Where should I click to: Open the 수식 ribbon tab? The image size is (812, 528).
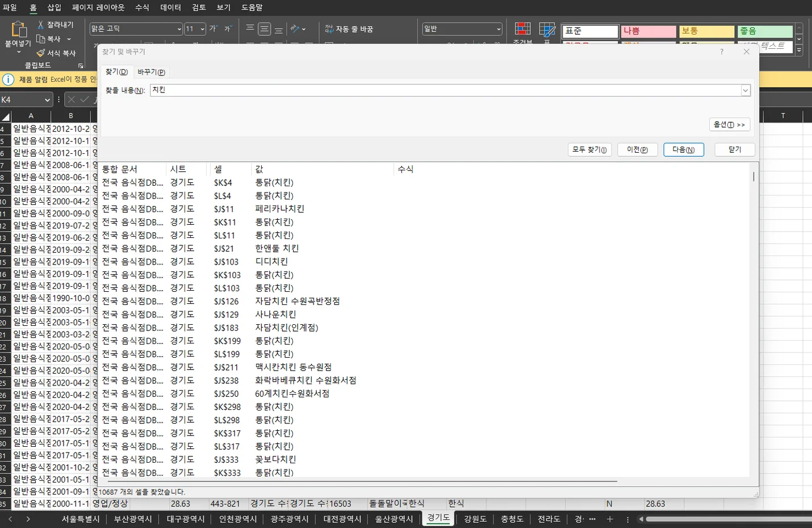coord(142,7)
